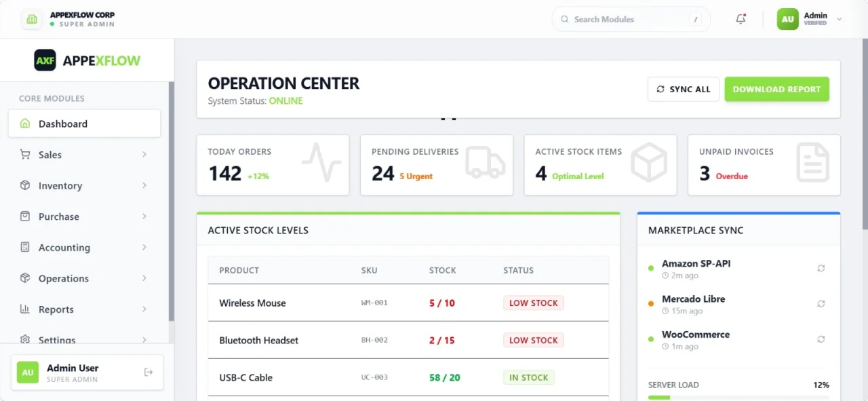The image size is (868, 401).
Task: Click the green AU avatar in header
Action: [x=788, y=19]
